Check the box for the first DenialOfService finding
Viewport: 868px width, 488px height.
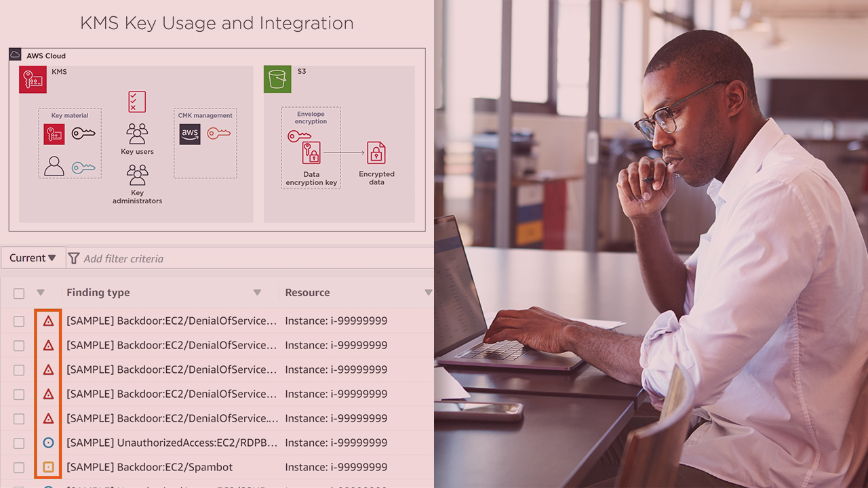coord(19,321)
